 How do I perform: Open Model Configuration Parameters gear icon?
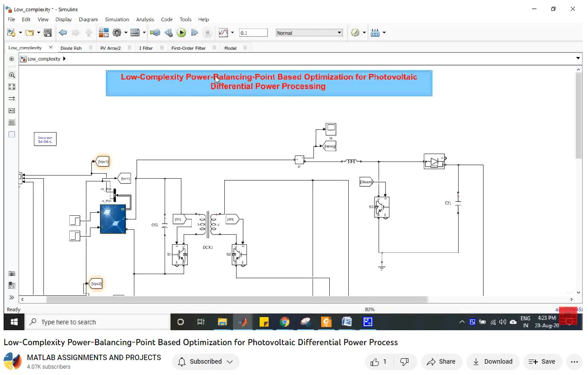coord(117,33)
